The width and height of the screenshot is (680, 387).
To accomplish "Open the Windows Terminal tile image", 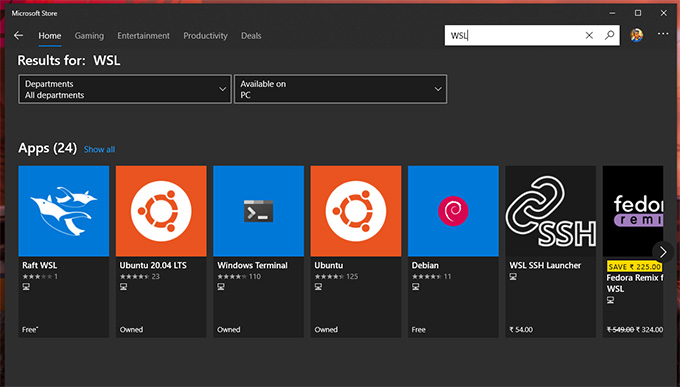I will pos(258,211).
